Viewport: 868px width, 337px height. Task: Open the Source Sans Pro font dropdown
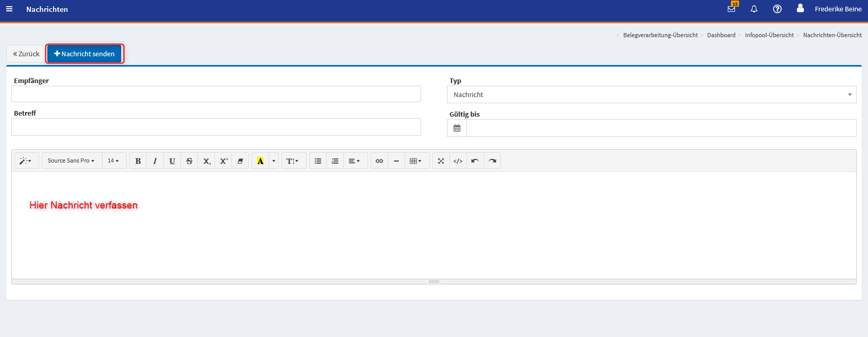tap(71, 161)
